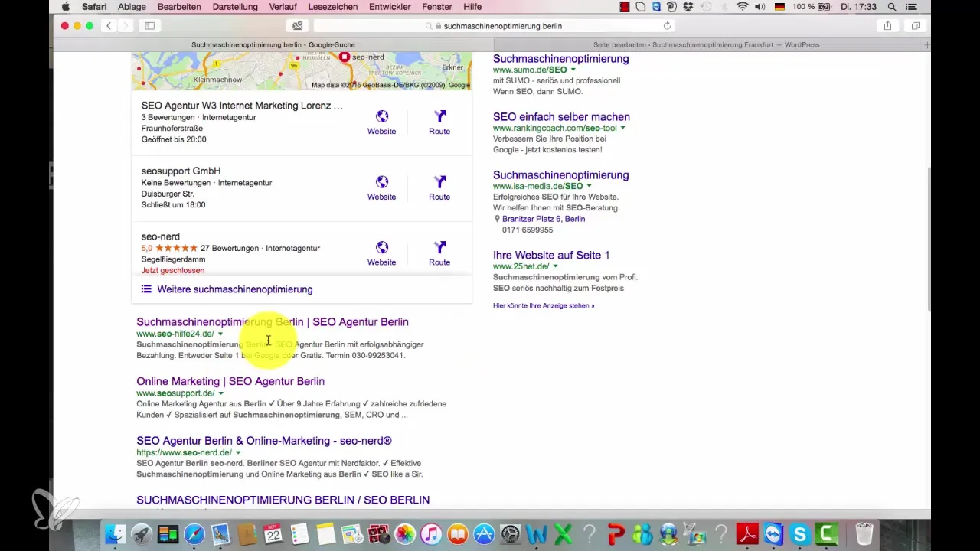Screen dimensions: 980x551
Task: Open the Trash in the Dock
Action: tap(864, 533)
